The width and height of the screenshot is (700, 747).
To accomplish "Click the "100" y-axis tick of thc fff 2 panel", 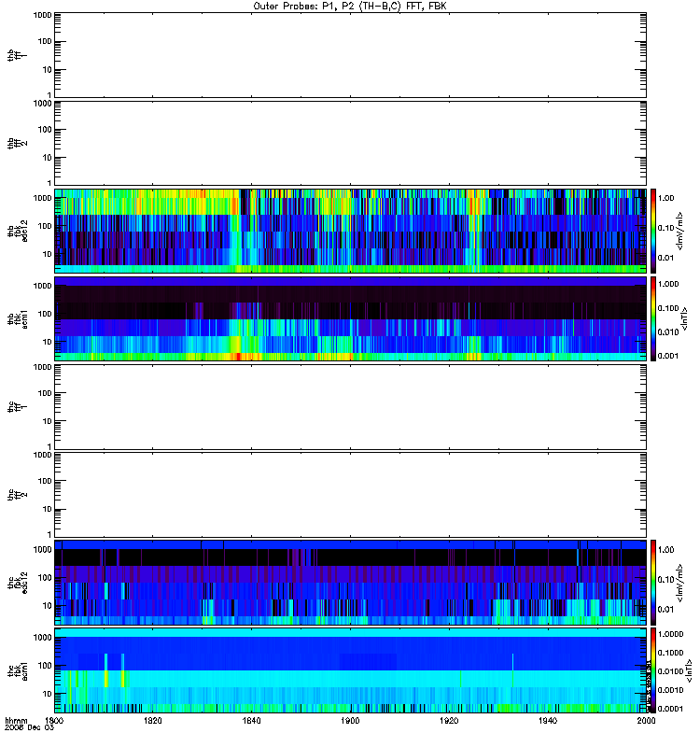I will coord(45,481).
